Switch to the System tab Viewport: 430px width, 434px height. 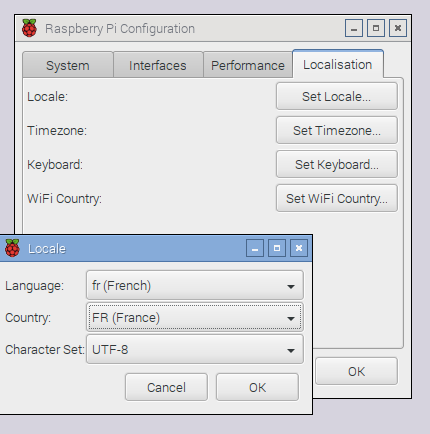coord(68,65)
